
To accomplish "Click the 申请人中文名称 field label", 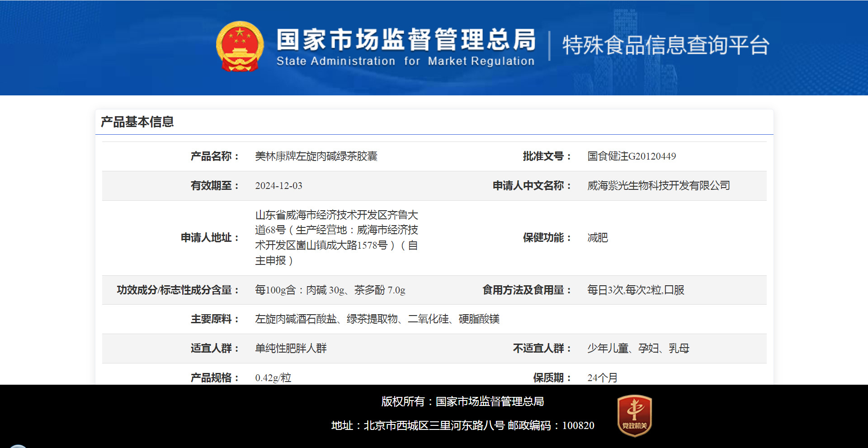I will point(532,186).
